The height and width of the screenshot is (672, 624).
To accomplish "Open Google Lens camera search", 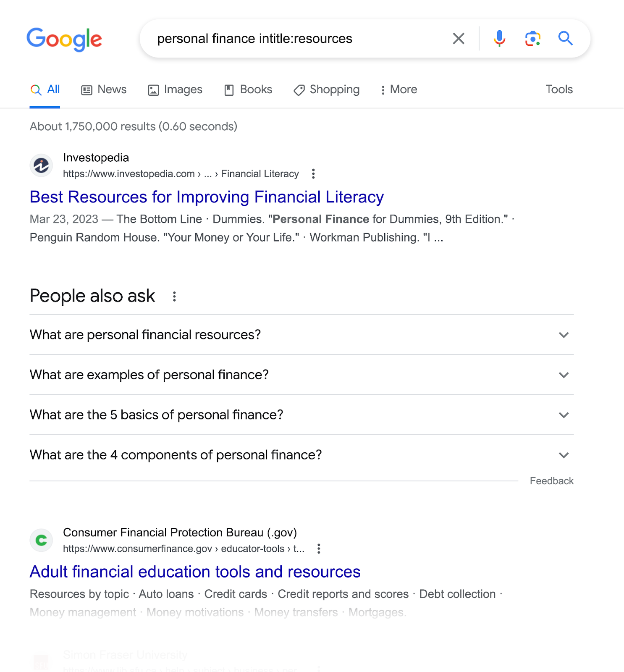I will [532, 38].
